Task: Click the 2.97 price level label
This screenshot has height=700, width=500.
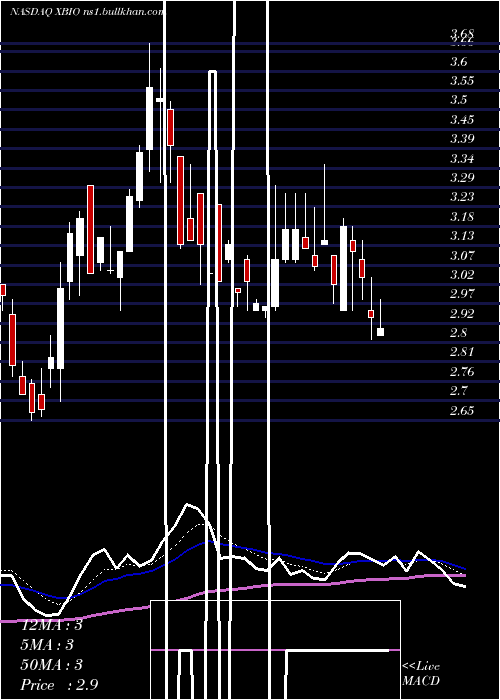Action: [x=462, y=294]
